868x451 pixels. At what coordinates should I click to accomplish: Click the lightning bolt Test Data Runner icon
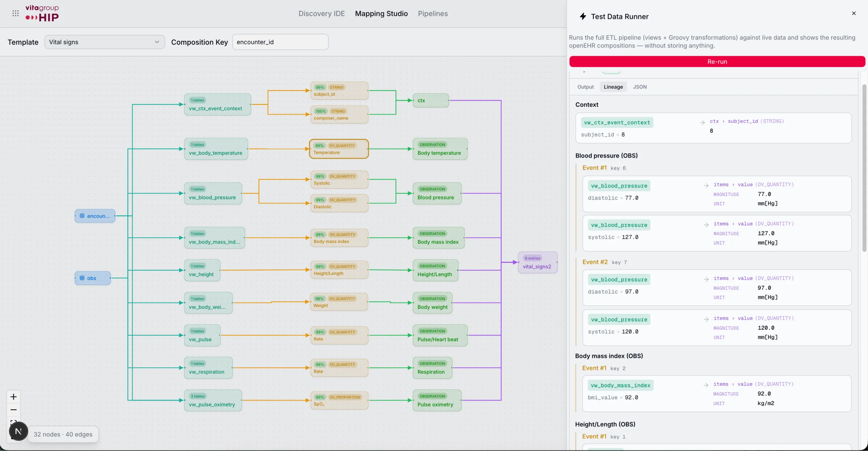click(x=583, y=16)
